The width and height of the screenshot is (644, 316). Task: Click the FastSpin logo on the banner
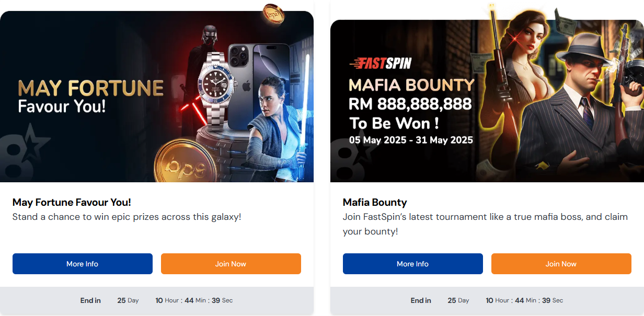coord(380,64)
